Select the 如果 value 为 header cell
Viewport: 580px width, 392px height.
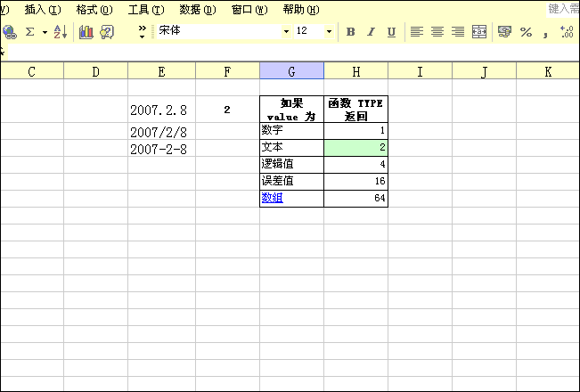click(x=292, y=110)
